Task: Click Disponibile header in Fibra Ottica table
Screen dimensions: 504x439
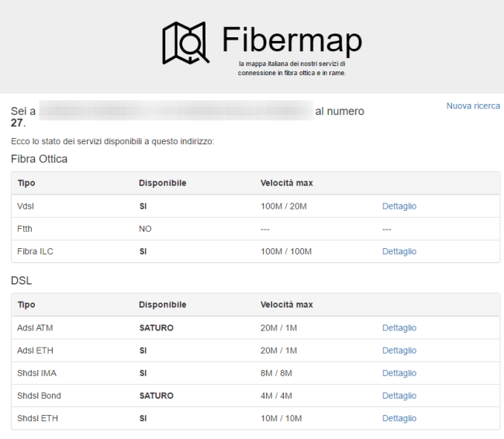Action: [x=162, y=183]
